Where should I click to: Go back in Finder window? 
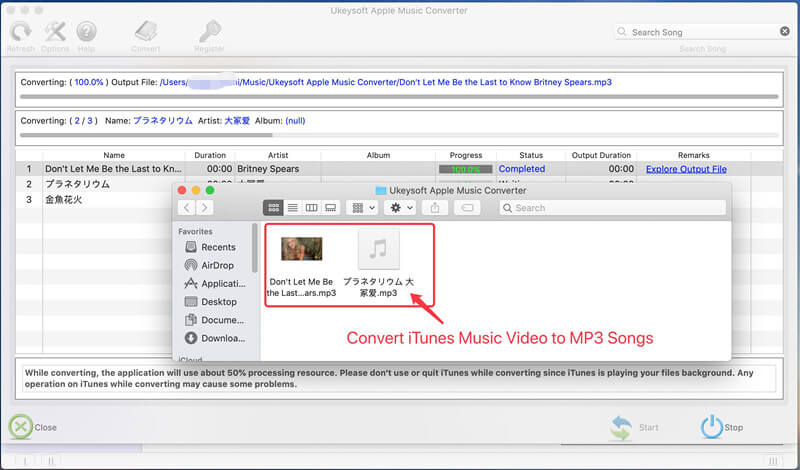[x=187, y=208]
